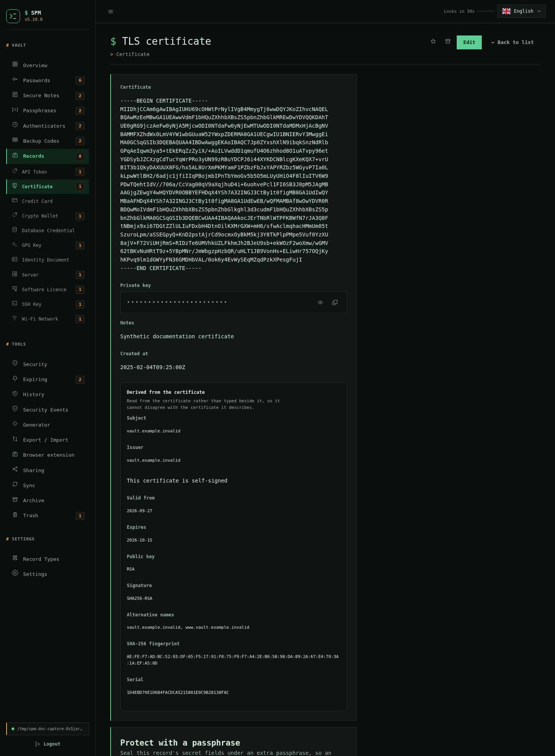This screenshot has height=756, width=555.
Task: Open Secure Notes section
Action: pos(48,96)
